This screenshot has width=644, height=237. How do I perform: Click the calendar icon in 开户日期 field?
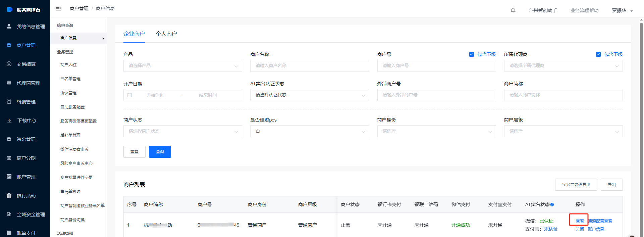coord(130,95)
